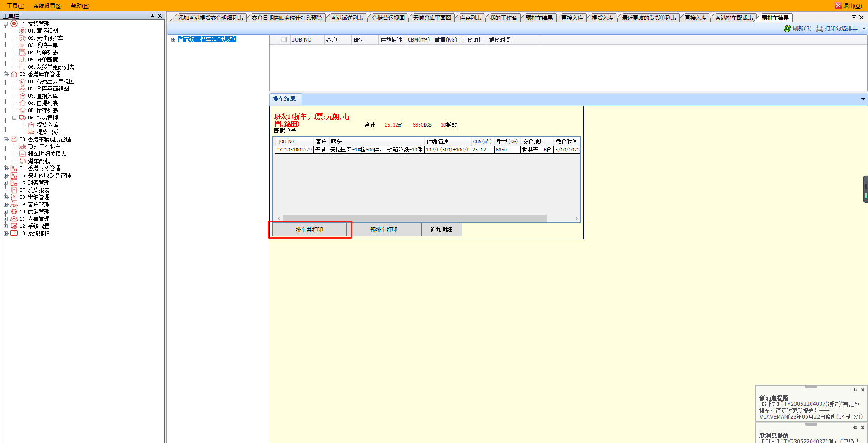Open 营运视图 via its gear icon
Image resolution: width=868 pixels, height=443 pixels.
point(23,31)
